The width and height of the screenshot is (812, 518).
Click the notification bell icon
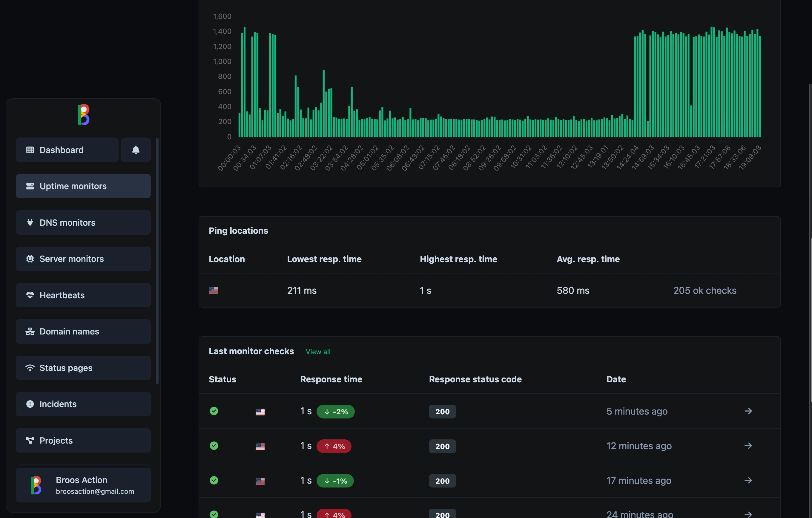click(136, 150)
